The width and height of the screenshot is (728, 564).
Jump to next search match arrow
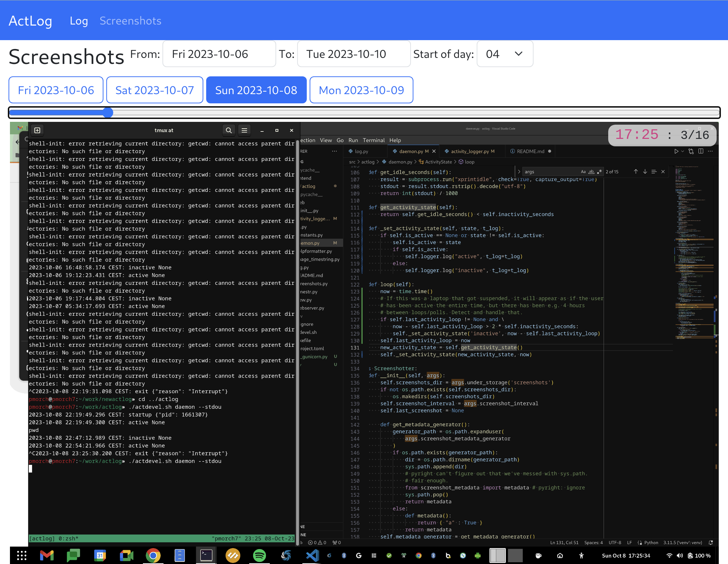click(645, 172)
